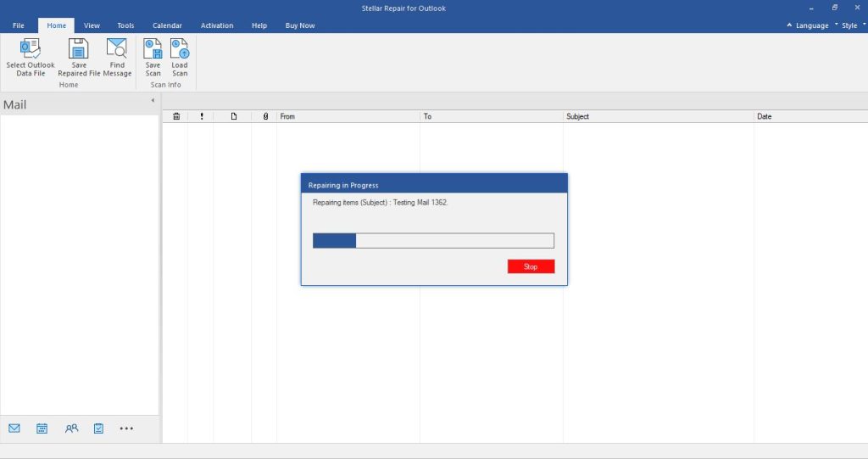This screenshot has width=868, height=459.
Task: Switch to Mail view icon in bottom bar
Action: click(14, 428)
